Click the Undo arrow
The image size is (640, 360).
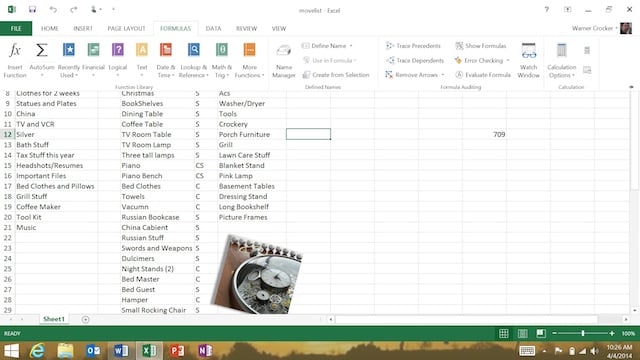click(x=53, y=9)
